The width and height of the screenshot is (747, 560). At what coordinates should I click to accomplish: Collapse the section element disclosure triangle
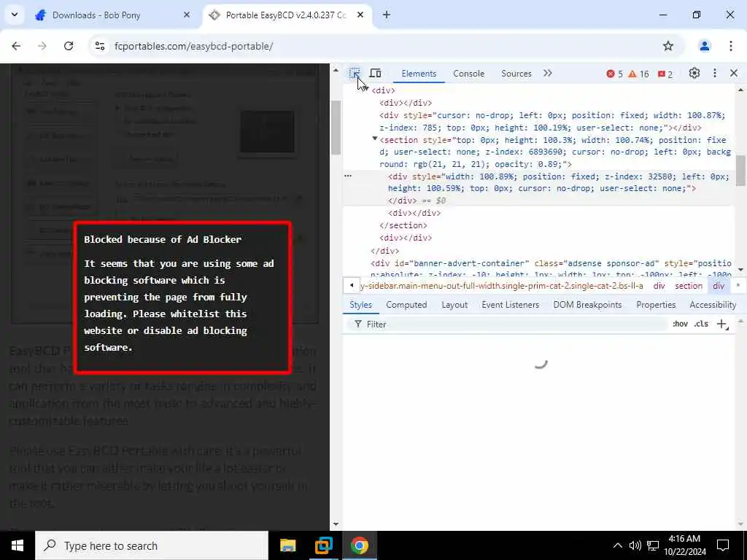coord(375,139)
